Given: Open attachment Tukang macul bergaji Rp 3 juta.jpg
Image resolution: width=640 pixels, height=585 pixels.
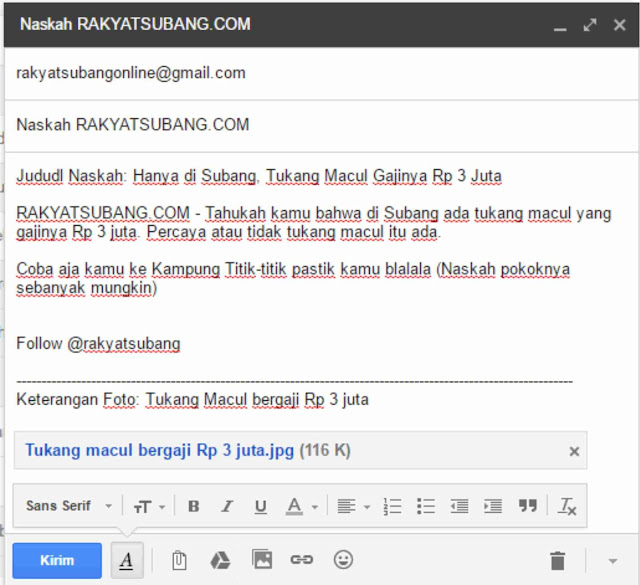Looking at the screenshot, I should click(x=160, y=450).
